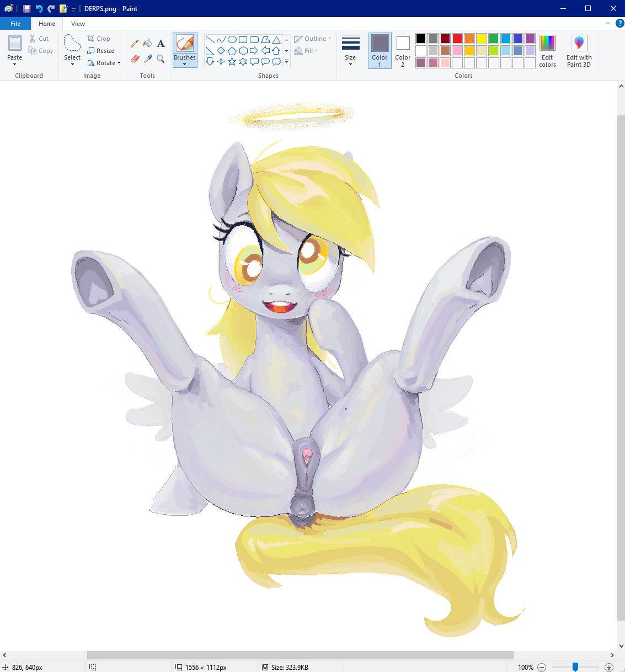Viewport: 625px width, 672px height.
Task: Choose the Polygon shape
Action: click(265, 40)
